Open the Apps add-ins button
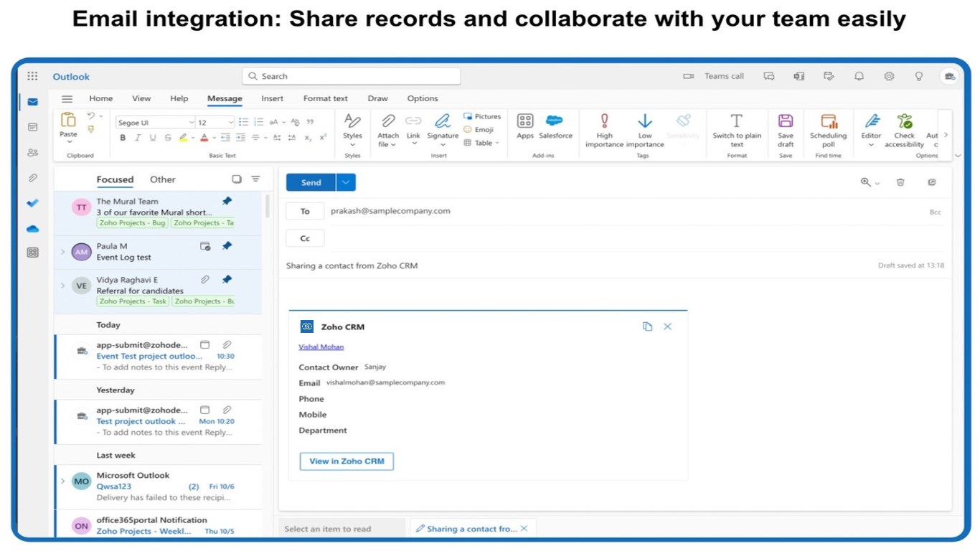The image size is (980, 551). click(525, 126)
